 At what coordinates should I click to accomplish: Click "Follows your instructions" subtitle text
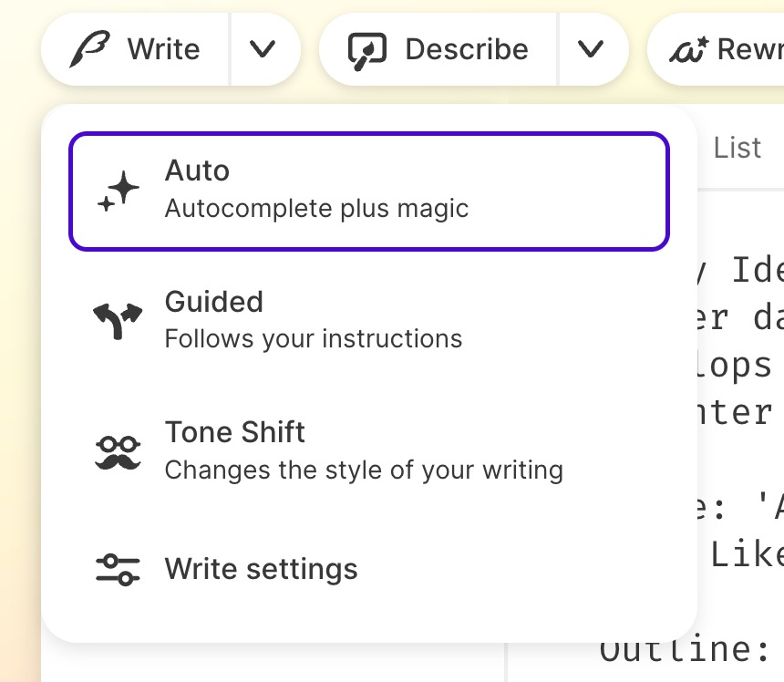[314, 339]
